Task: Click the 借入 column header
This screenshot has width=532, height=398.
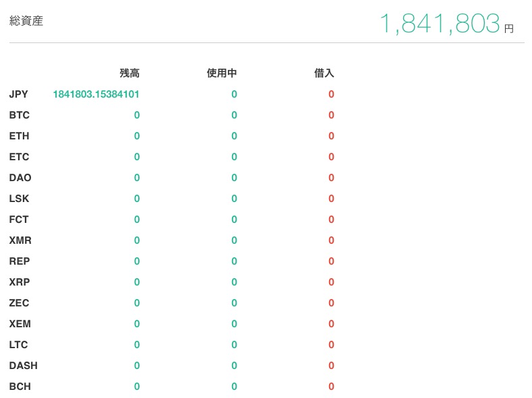Action: pyautogui.click(x=324, y=73)
